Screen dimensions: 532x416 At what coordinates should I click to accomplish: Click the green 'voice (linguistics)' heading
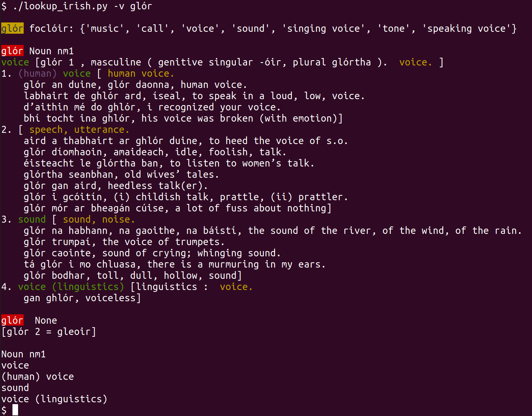(71, 287)
